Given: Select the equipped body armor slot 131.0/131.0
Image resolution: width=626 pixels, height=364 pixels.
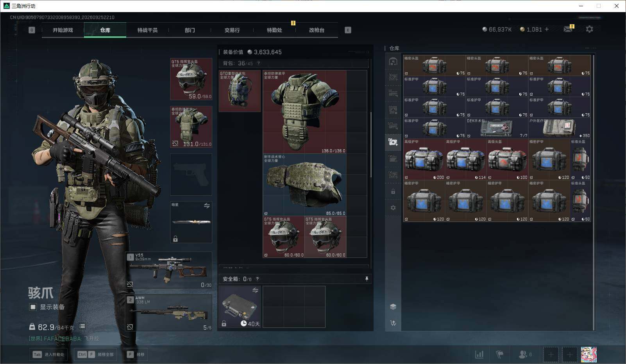Looking at the screenshot, I should point(191,127).
